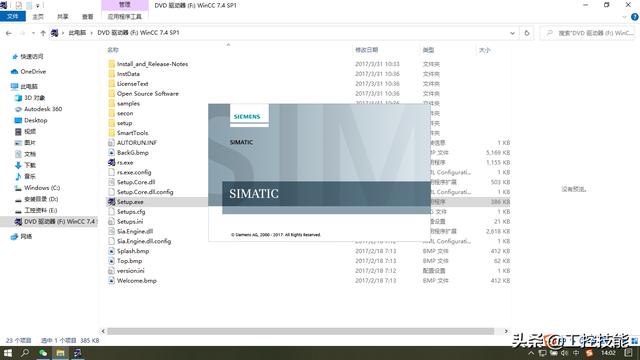Select the setup folder icon

click(x=111, y=123)
